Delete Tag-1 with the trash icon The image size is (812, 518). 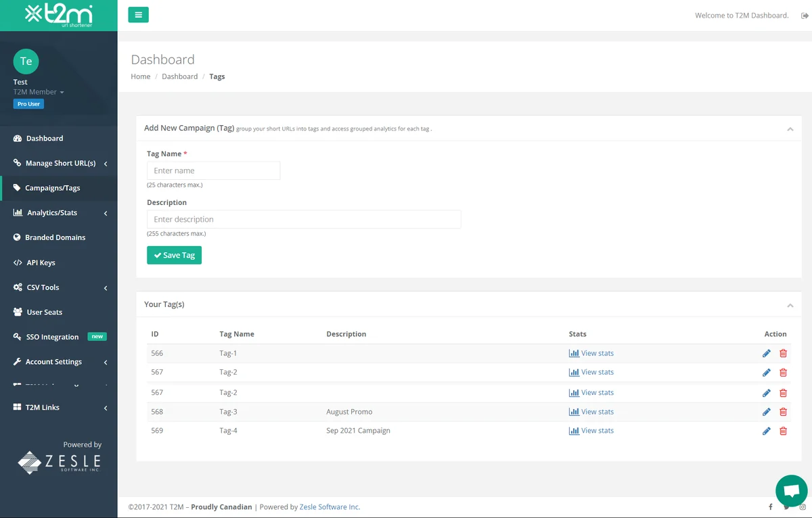coord(783,353)
